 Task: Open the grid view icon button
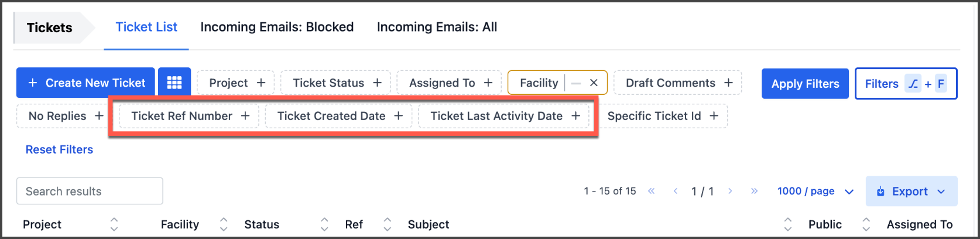[174, 83]
